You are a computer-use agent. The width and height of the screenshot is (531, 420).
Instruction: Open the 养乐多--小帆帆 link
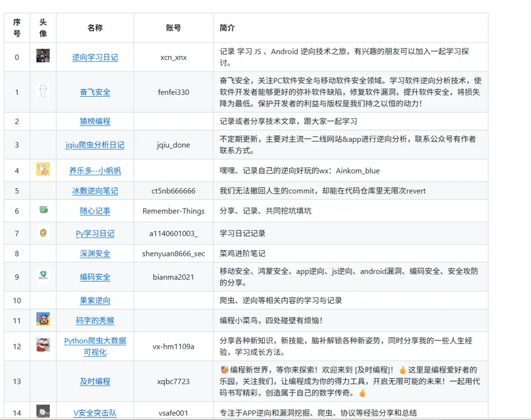point(95,171)
